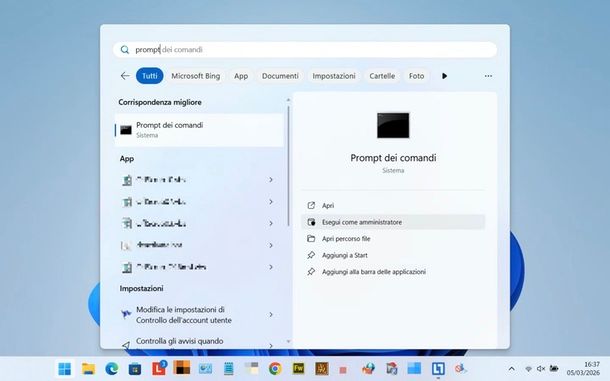Click the flag icon beside Modifica le impostazioni
Viewport: 610px width, 381px height.
(126, 314)
